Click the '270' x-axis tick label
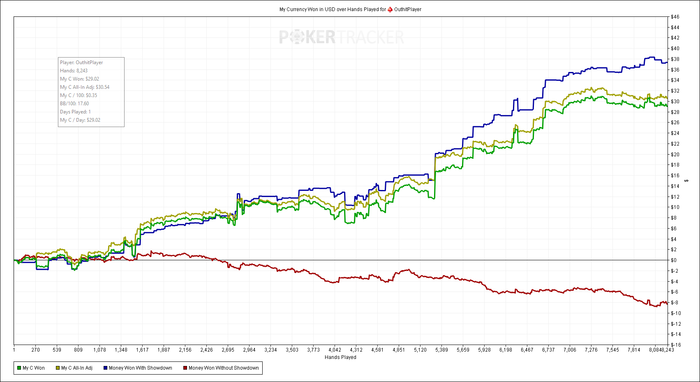The height and width of the screenshot is (382, 700). coord(35,351)
